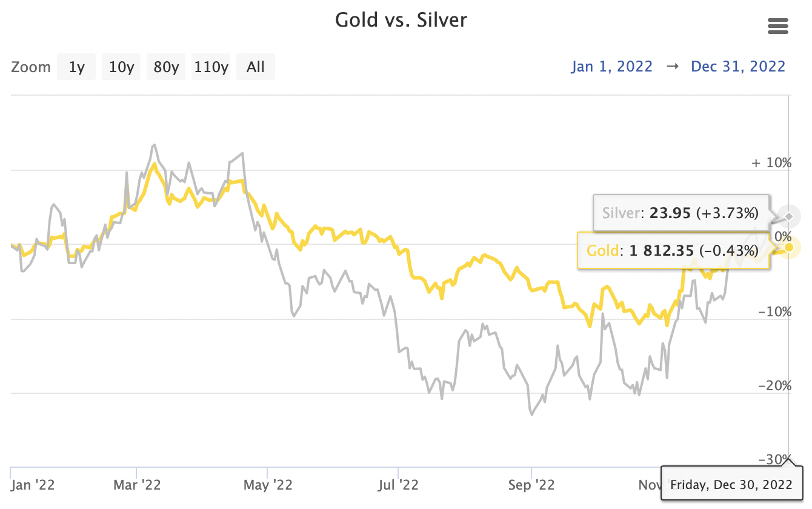The image size is (812, 509).
Task: Click the silver diamond marker at line end
Action: (x=788, y=216)
